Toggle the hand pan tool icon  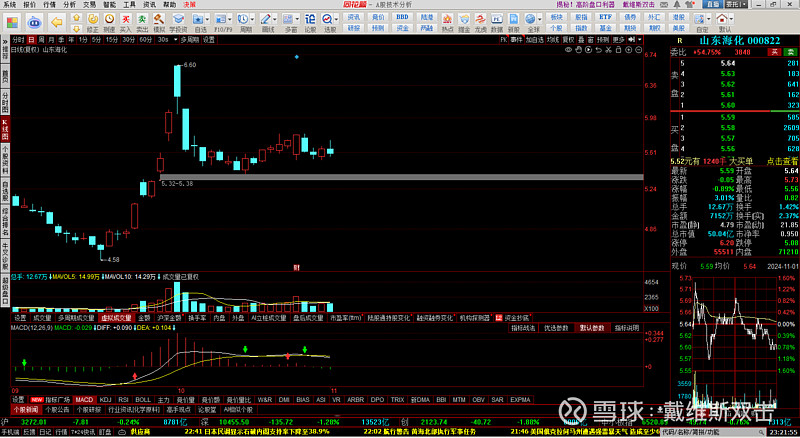pyautogui.click(x=579, y=50)
